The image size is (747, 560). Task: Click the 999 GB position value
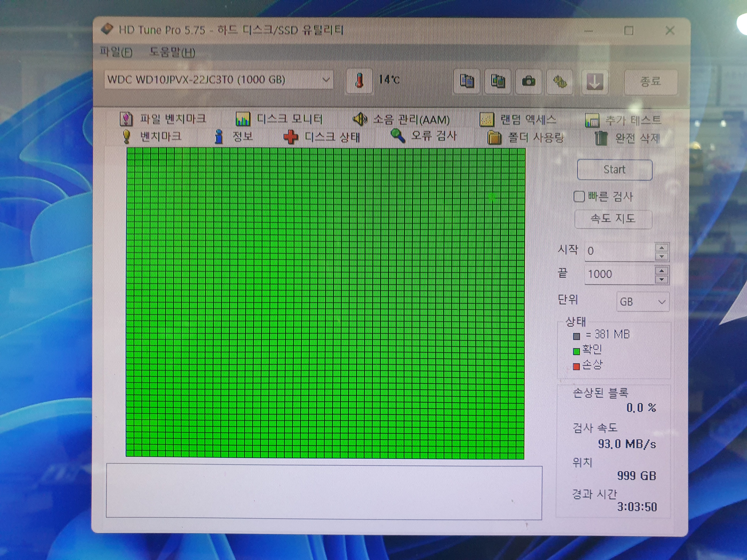pos(637,476)
